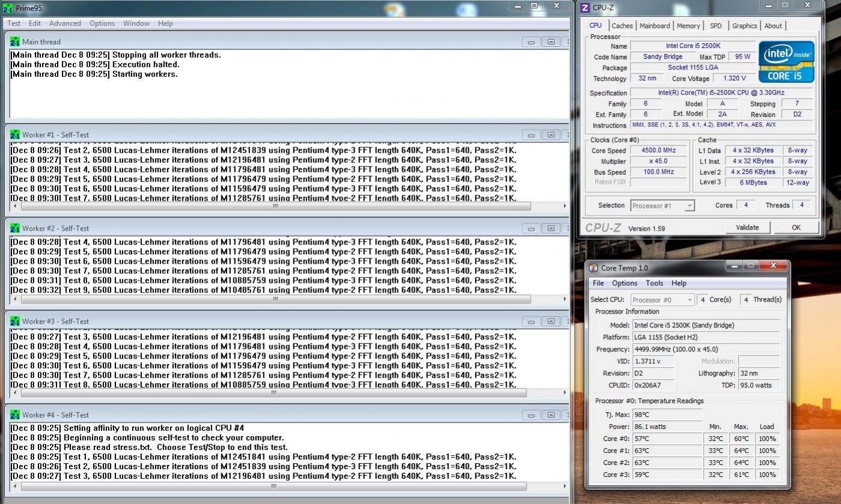The width and height of the screenshot is (841, 504).
Task: Switch to the Caches tab in CPU-Z
Action: (x=622, y=26)
